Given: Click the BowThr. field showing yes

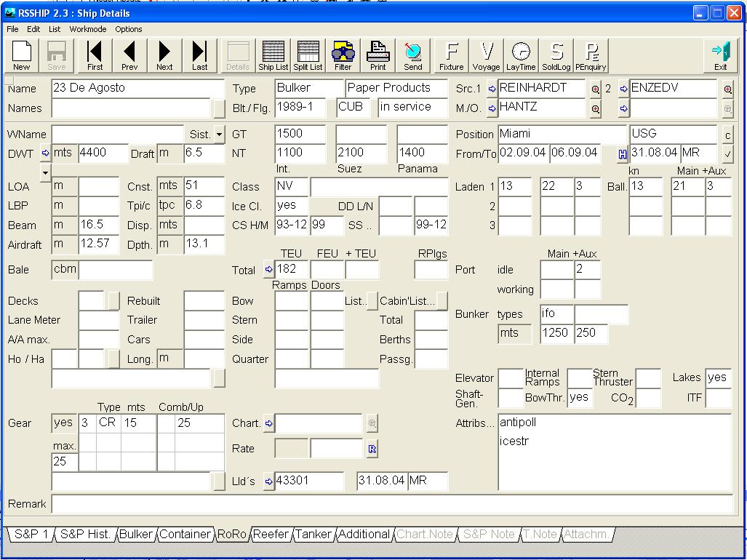Looking at the screenshot, I should coord(580,398).
